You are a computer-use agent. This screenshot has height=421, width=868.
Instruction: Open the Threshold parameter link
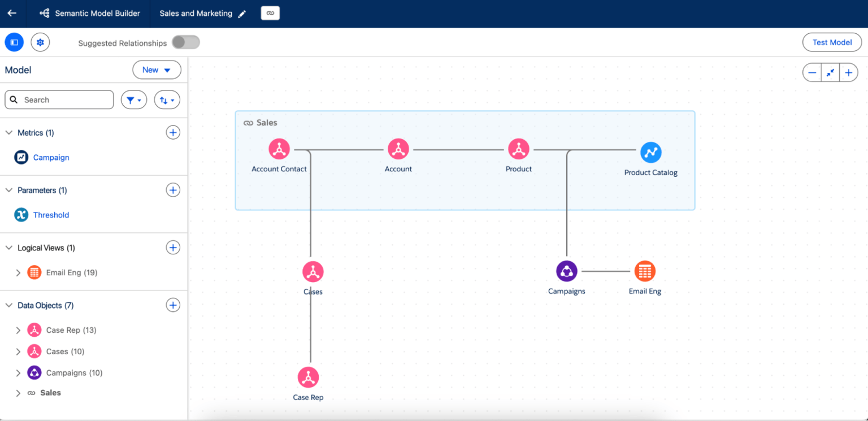click(51, 215)
